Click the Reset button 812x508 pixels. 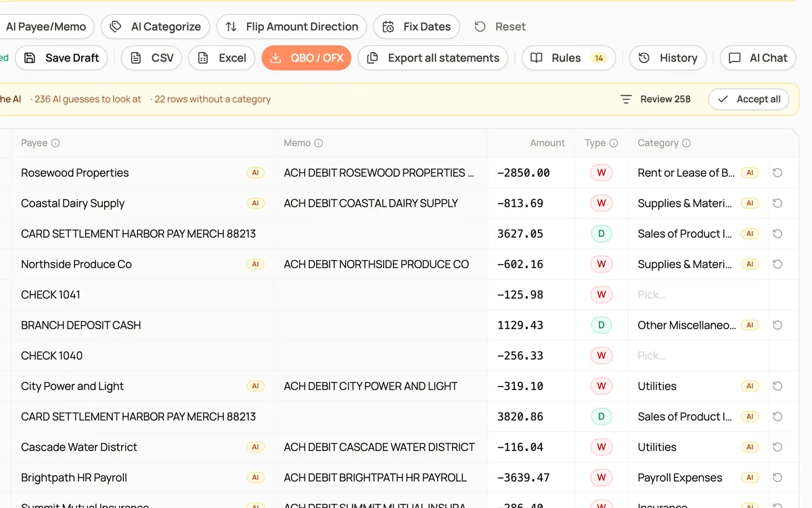pyautogui.click(x=500, y=26)
